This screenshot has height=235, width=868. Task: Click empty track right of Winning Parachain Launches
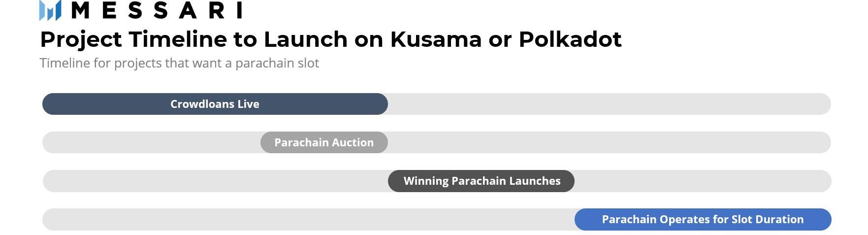702,181
